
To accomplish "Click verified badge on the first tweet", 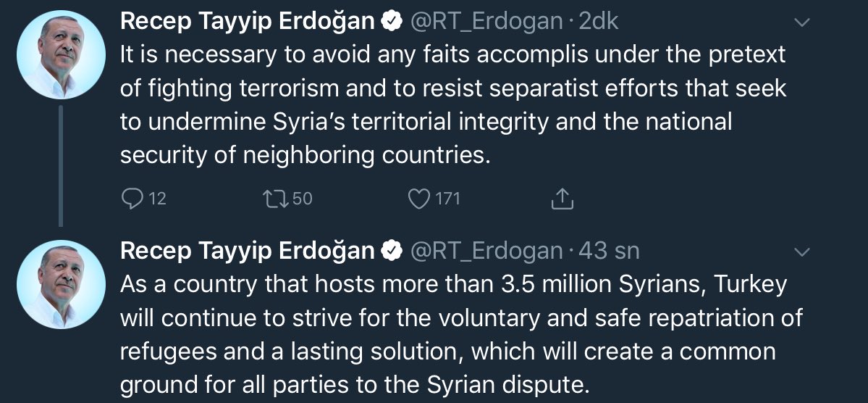I will [x=392, y=22].
